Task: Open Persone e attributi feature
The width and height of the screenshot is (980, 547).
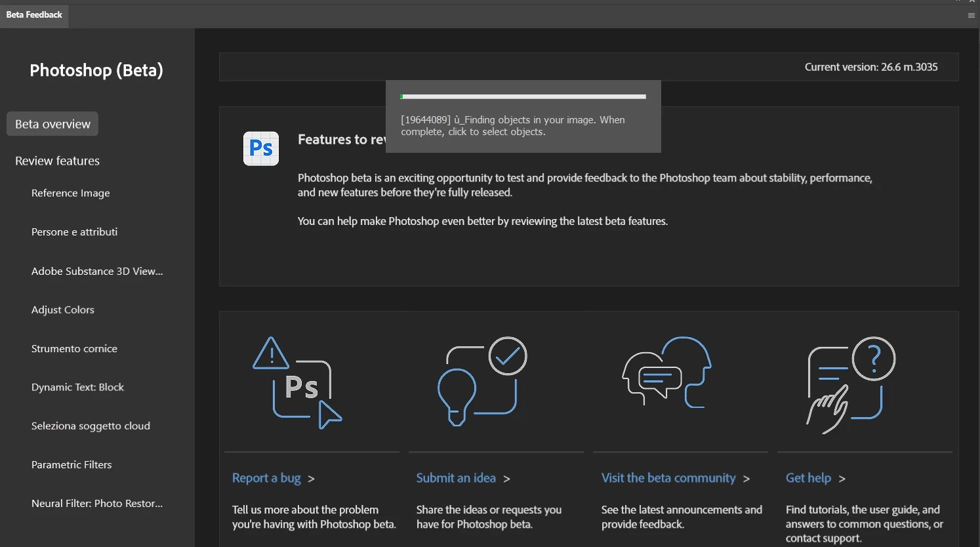Action: pyautogui.click(x=75, y=232)
